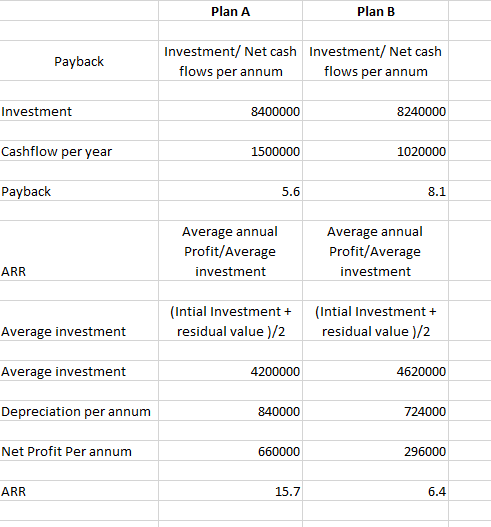Select cashflow value 1020000

375,151
